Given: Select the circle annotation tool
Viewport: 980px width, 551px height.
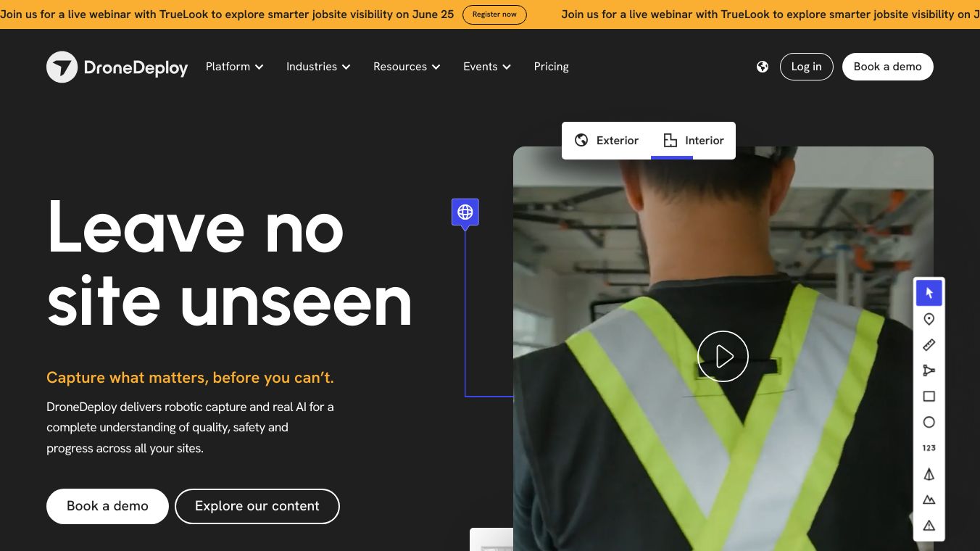Looking at the screenshot, I should [929, 422].
